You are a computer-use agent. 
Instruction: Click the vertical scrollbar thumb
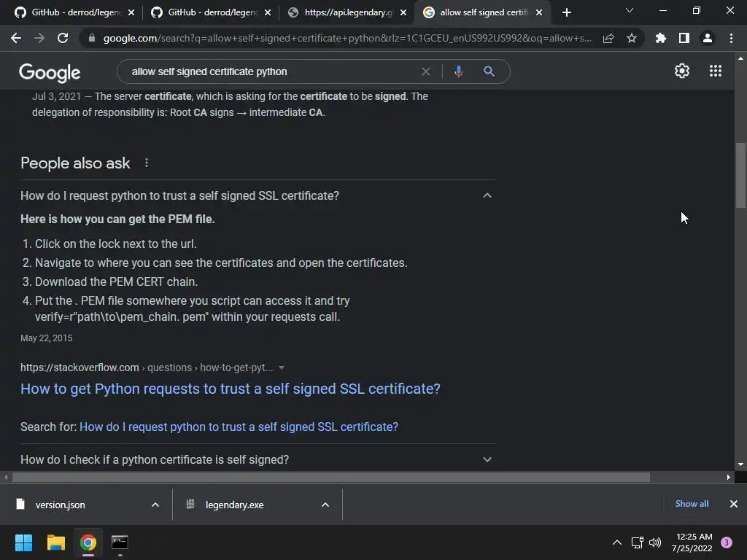(740, 175)
